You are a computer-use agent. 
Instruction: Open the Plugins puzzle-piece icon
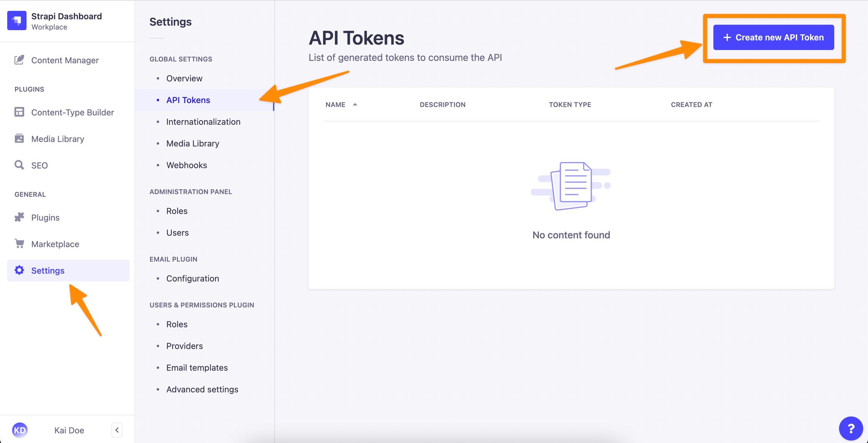[x=19, y=217]
